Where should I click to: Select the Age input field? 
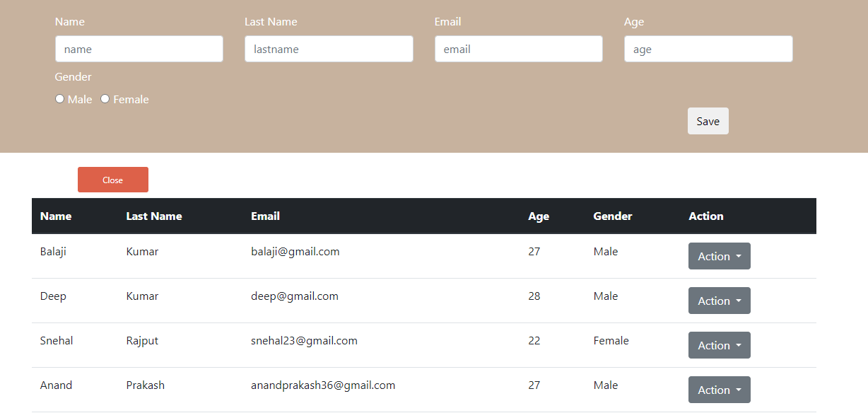pyautogui.click(x=708, y=49)
